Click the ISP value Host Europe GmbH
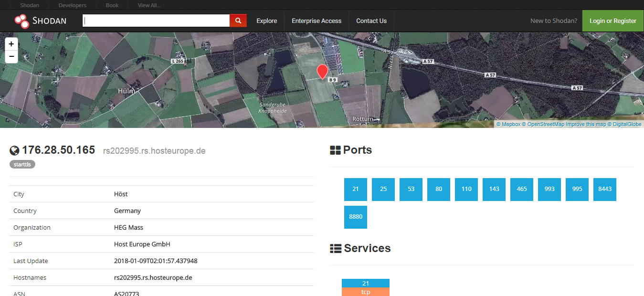This screenshot has height=296, width=644. pos(142,244)
